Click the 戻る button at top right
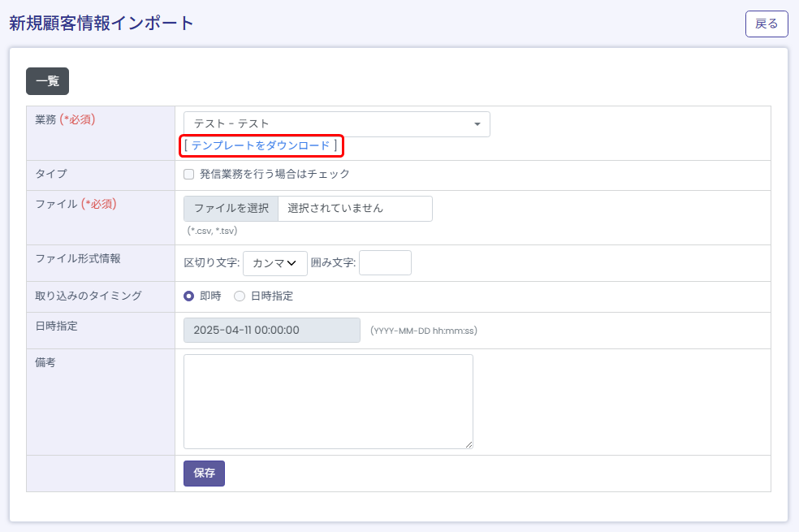Viewport: 799px width, 532px height. pos(767,24)
